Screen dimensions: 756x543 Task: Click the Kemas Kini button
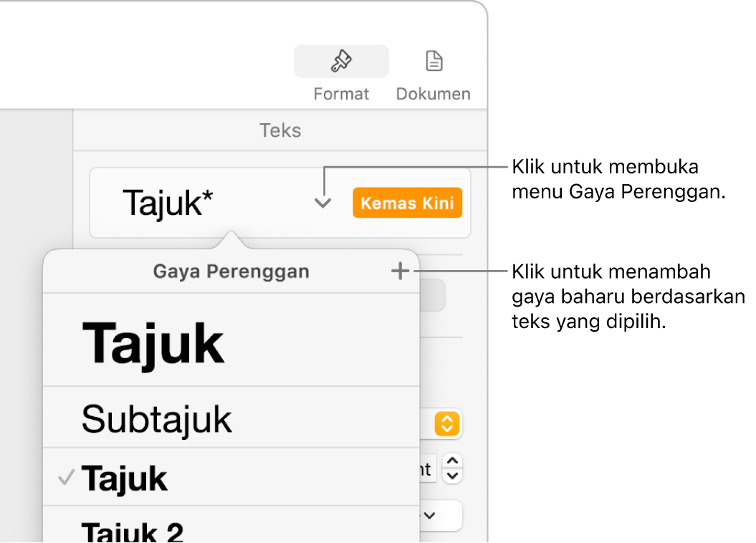pyautogui.click(x=408, y=203)
